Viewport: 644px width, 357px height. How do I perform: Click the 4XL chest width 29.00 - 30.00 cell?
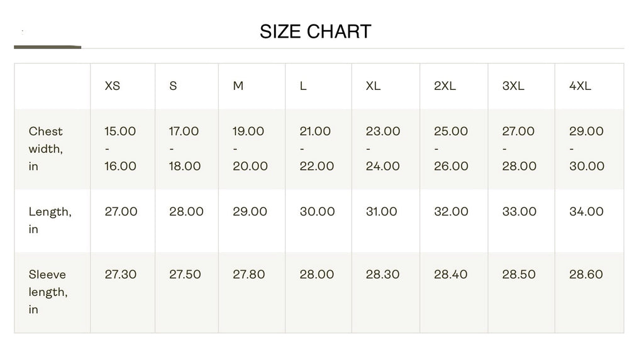coord(586,148)
